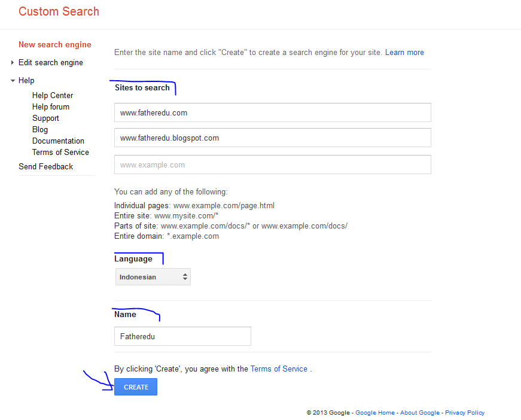Image resolution: width=521 pixels, height=420 pixels.
Task: Open sidebar Terms of Service link
Action: click(x=60, y=152)
